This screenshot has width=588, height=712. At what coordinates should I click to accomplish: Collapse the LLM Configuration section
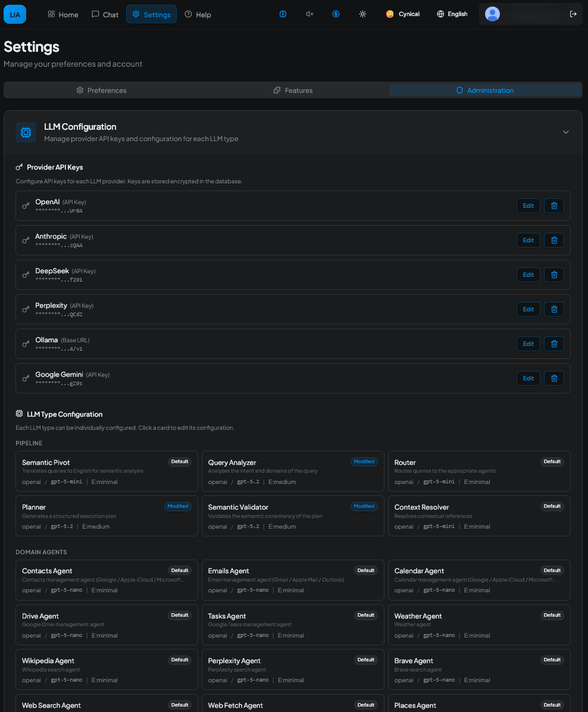click(x=565, y=132)
